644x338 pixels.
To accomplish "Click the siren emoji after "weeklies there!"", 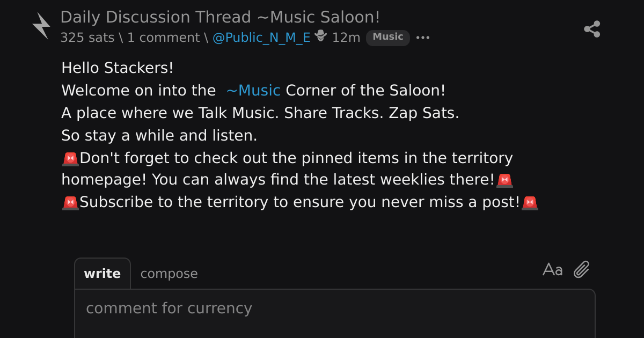I will tap(504, 180).
